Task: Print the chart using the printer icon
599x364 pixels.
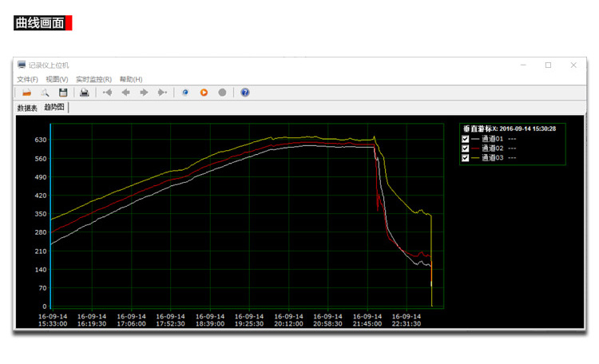Action: [85, 93]
